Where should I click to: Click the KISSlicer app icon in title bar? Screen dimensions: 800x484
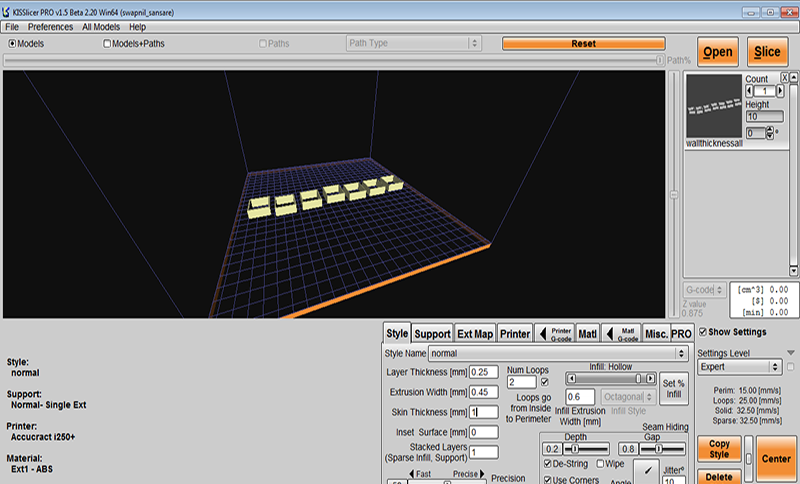6,12
